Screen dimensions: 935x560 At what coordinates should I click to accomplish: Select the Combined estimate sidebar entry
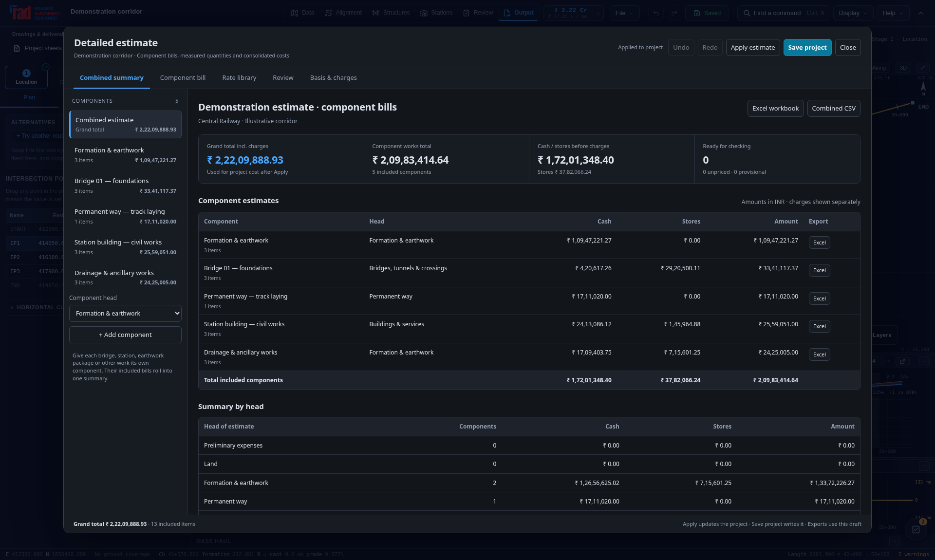point(125,125)
